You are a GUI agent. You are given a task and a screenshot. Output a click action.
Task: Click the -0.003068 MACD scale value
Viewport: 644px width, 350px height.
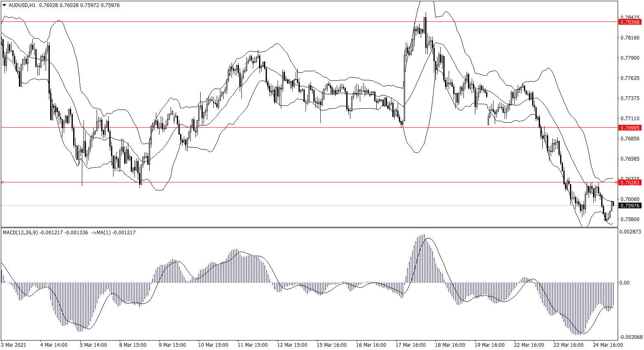[x=630, y=337]
